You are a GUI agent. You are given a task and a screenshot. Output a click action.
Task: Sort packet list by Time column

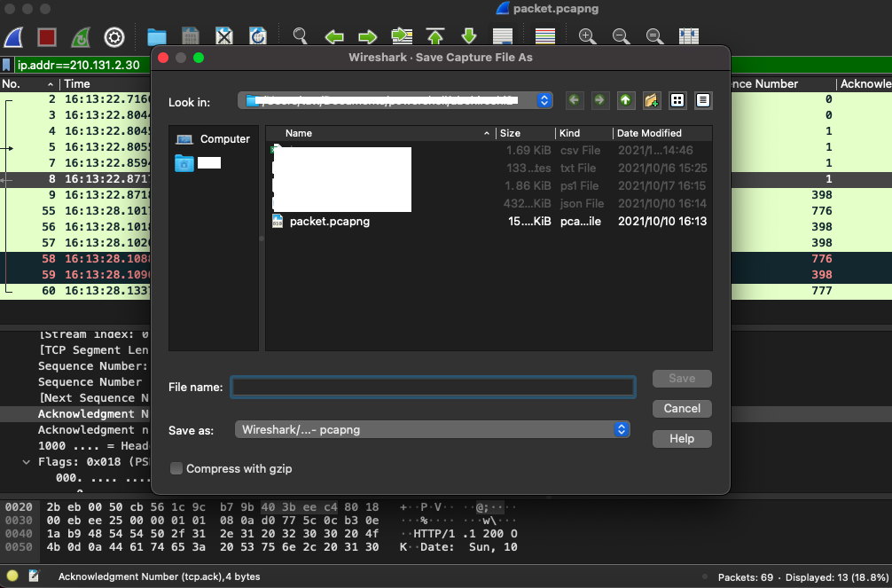coord(106,83)
